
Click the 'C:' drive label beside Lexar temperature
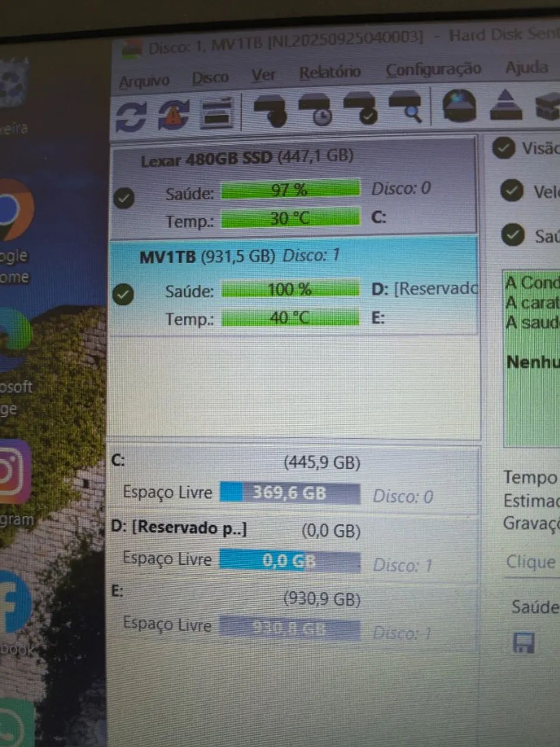click(x=379, y=218)
